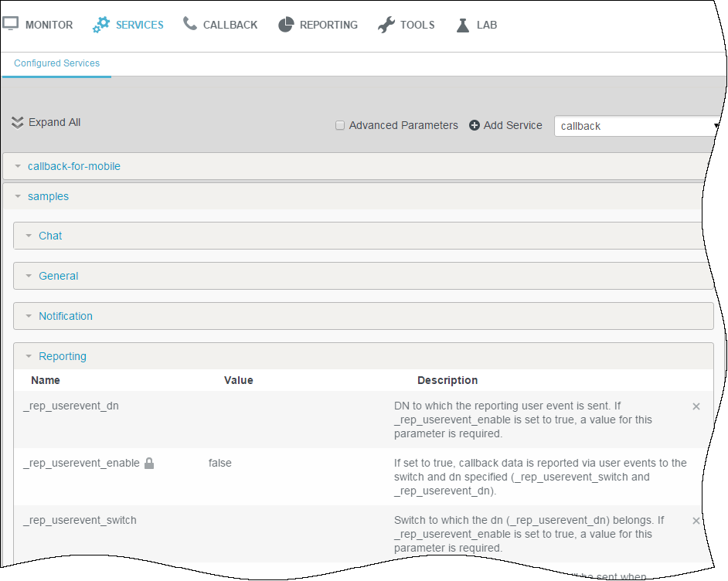Viewport: 728px width, 581px height.
Task: Enable the Advanced Parameters checkbox
Action: point(340,125)
